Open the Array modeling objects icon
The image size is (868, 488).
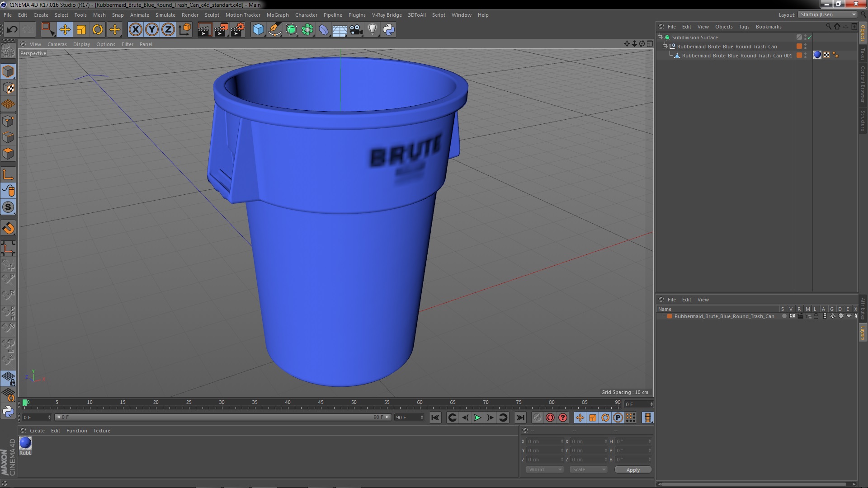coord(307,30)
